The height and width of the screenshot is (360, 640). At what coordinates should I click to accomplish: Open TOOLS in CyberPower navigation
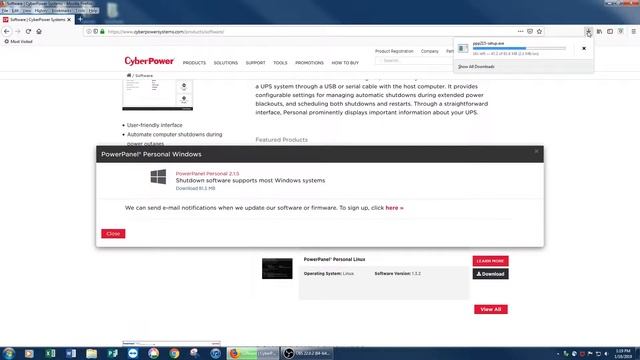click(280, 63)
